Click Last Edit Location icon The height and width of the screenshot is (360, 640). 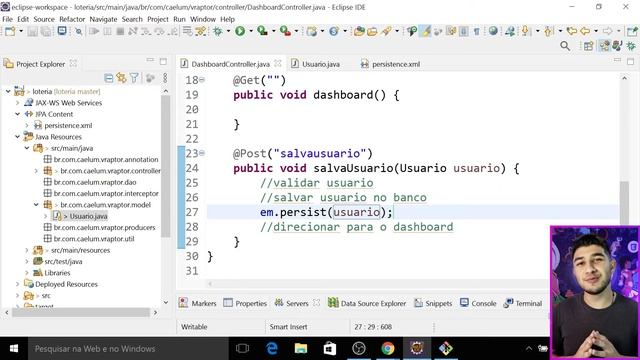(x=571, y=31)
